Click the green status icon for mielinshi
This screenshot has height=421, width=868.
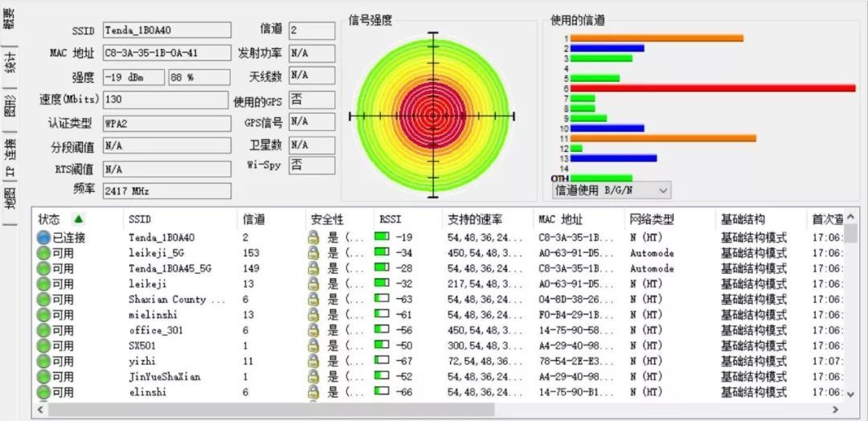coord(43,315)
